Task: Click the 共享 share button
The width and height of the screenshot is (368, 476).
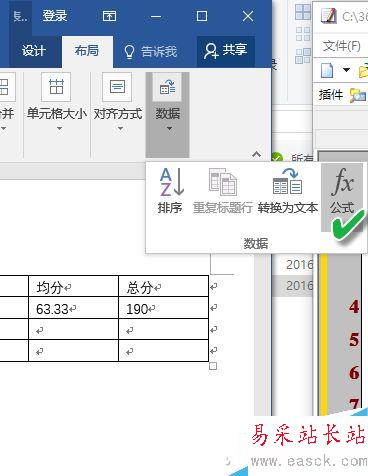Action: [226, 51]
